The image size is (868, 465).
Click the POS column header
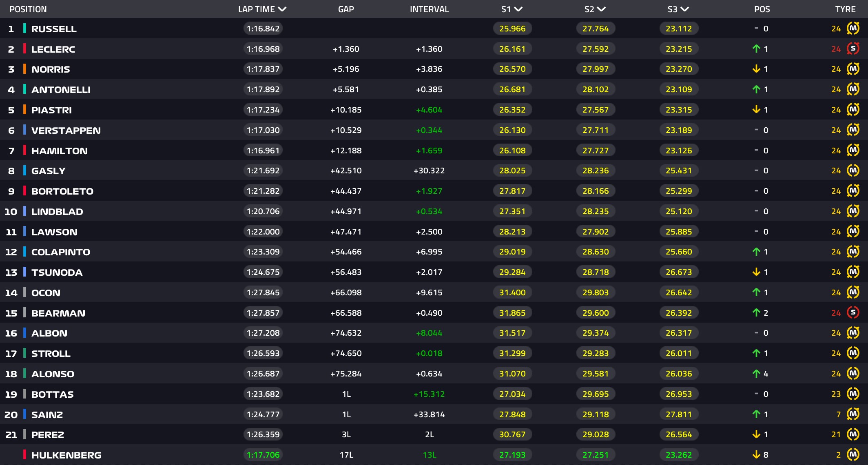point(762,9)
